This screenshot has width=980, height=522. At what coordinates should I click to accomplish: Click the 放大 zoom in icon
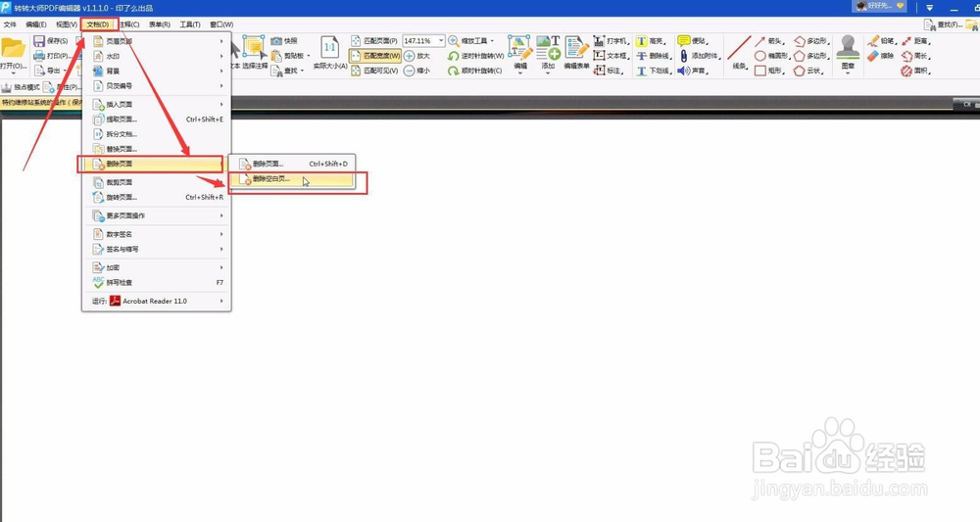[410, 56]
